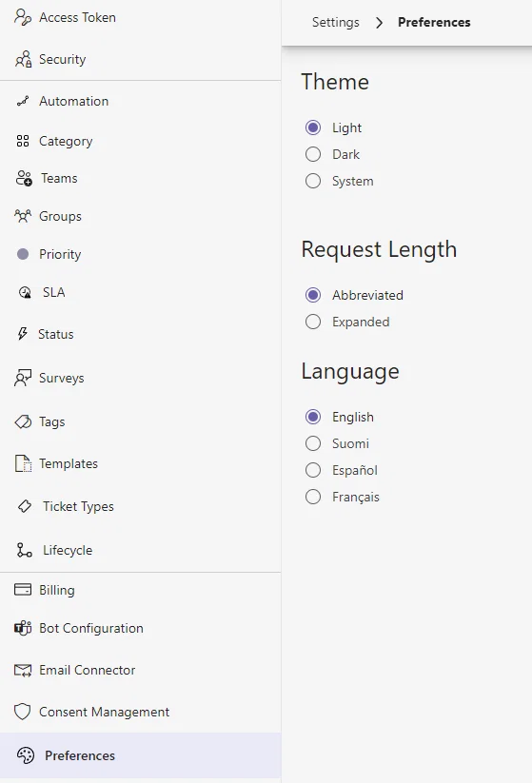The width and height of the screenshot is (532, 783).
Task: Click the Access Token key icon
Action: pos(23,17)
